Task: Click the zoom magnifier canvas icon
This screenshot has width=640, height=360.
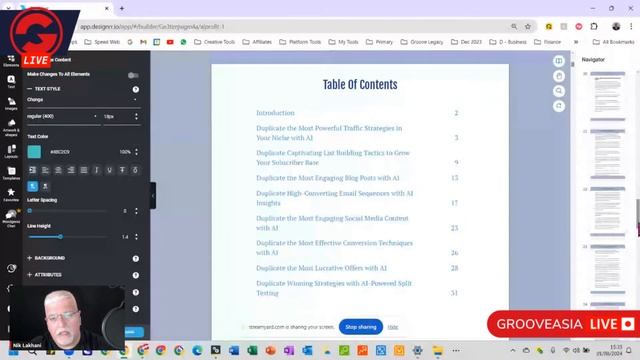Action: point(559,91)
